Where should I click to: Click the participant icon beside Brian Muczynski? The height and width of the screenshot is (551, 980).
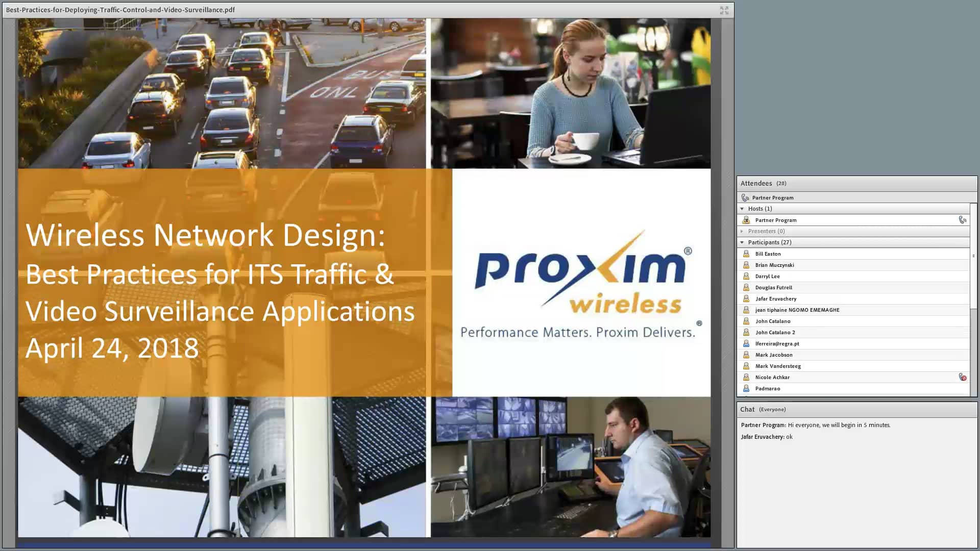point(746,265)
